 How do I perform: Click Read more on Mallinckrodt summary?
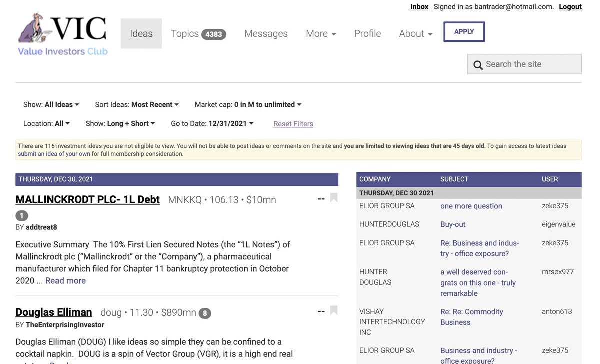click(65, 281)
